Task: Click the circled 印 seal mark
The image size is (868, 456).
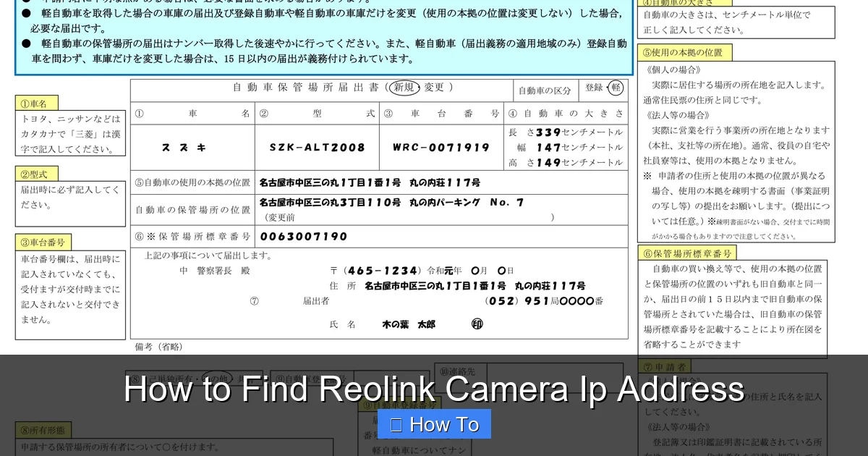Action: (x=477, y=324)
